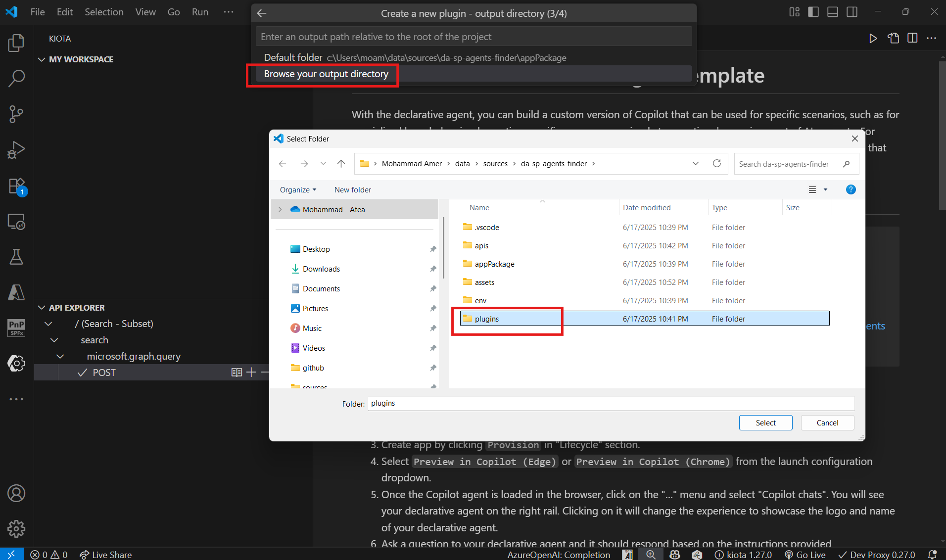The width and height of the screenshot is (946, 560).
Task: Open the Accounts menu
Action: [x=16, y=493]
